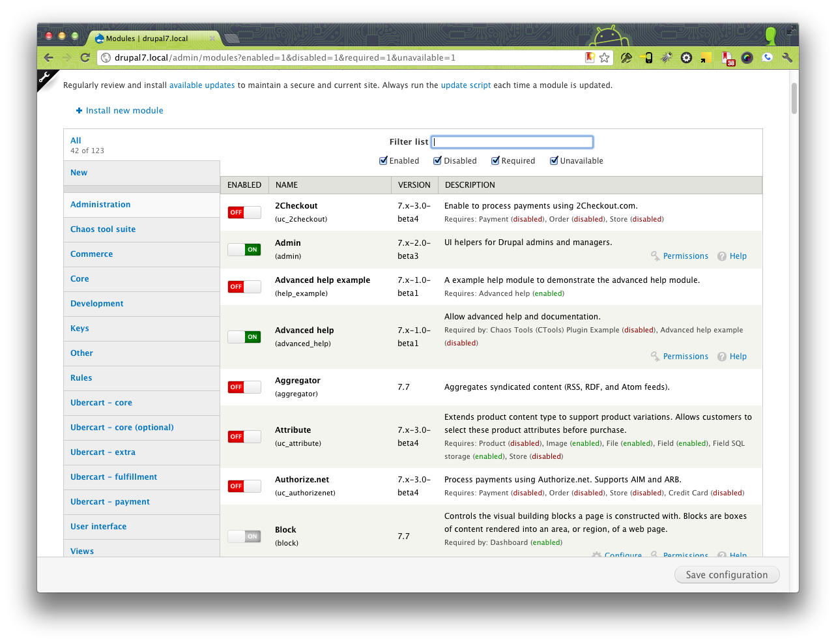
Task: Select the Development category tab
Action: 141,304
